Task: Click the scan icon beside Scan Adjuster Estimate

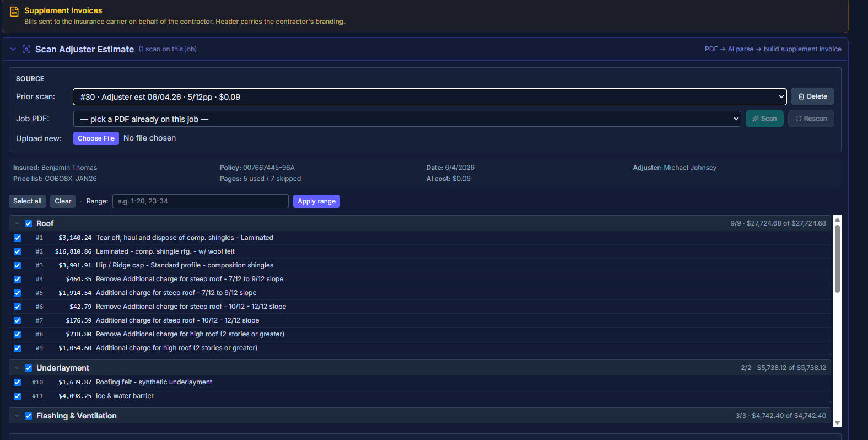Action: [26, 49]
